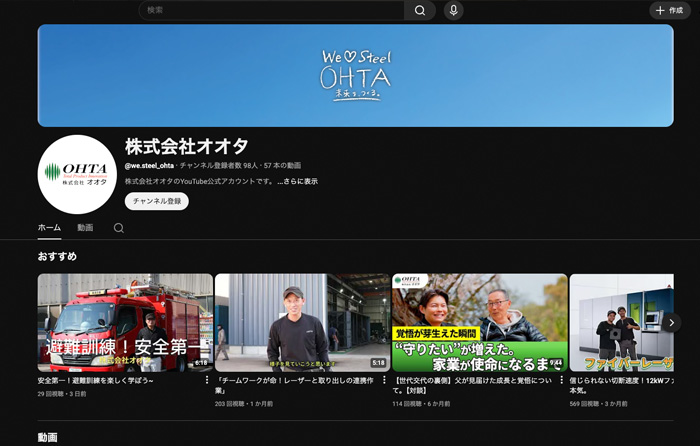Image resolution: width=700 pixels, height=446 pixels.
Task: Play the fire truck evacuation drill video
Action: tap(125, 322)
